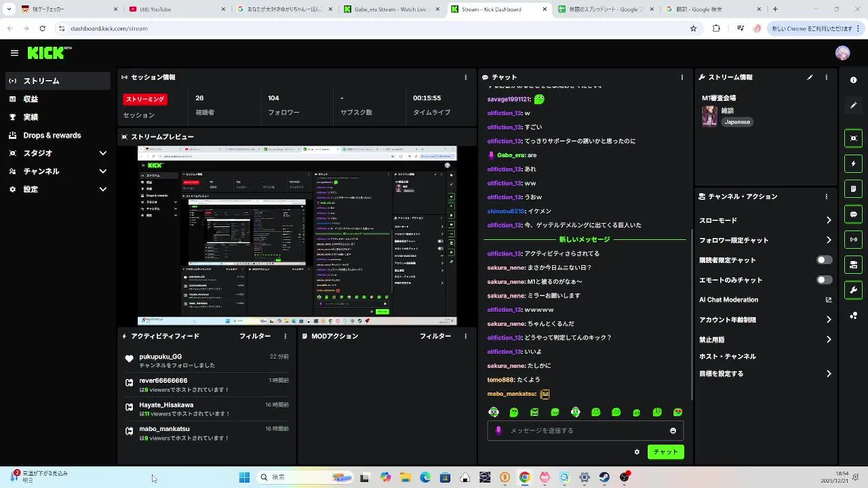Open 禁止用語 settings chevron
Image resolution: width=868 pixels, height=488 pixels.
(x=829, y=340)
